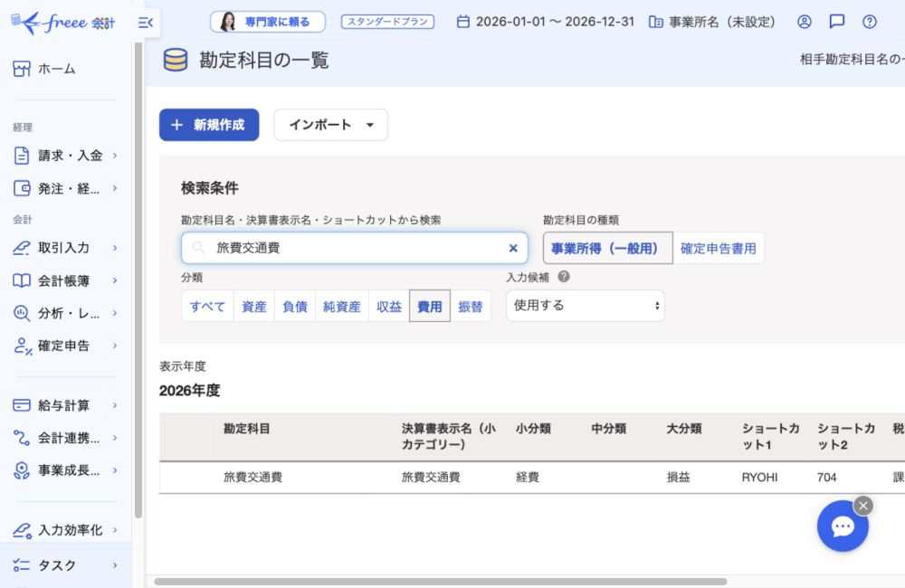The image size is (905, 588).
Task: Collapse the sidebar with the menu toggle icon
Action: pyautogui.click(x=146, y=23)
